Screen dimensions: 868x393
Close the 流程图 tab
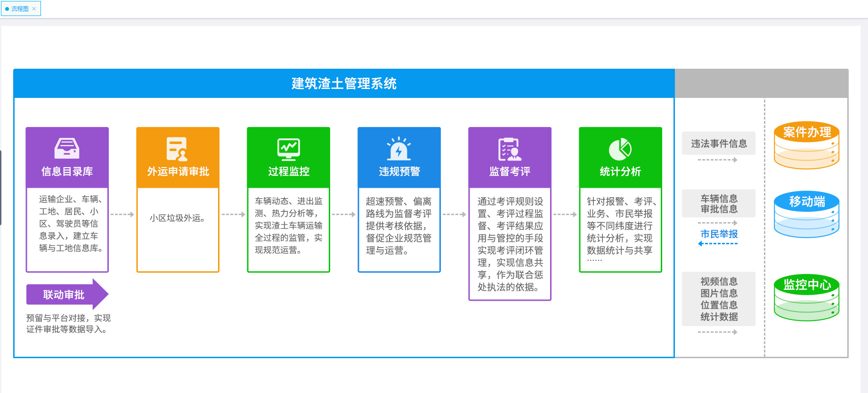coord(34,8)
